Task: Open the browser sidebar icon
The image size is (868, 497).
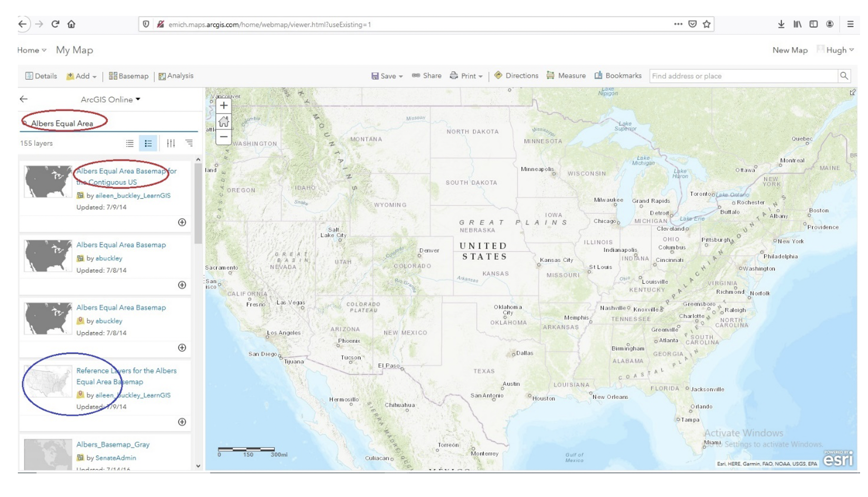Action: coord(813,24)
